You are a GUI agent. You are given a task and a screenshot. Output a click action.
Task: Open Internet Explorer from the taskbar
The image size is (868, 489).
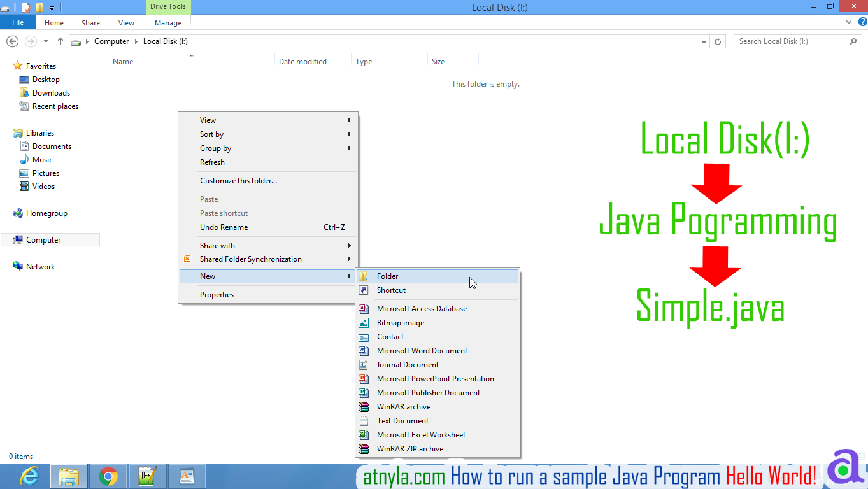[29, 476]
